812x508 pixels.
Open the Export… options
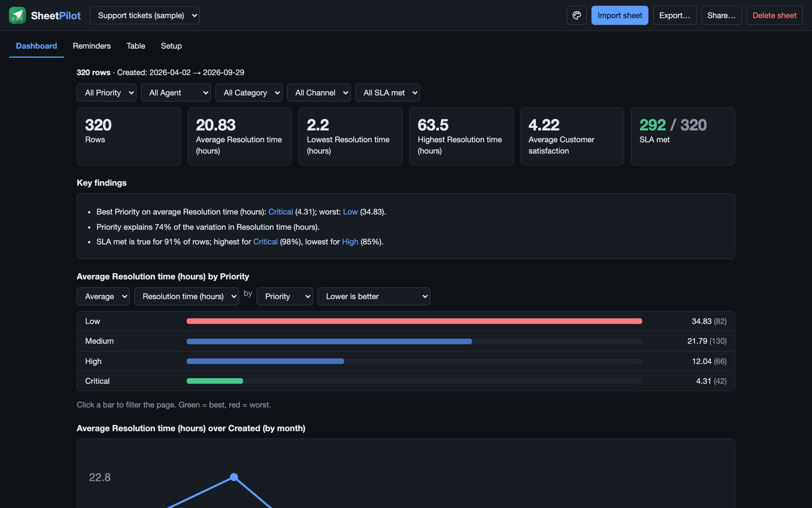(x=674, y=15)
